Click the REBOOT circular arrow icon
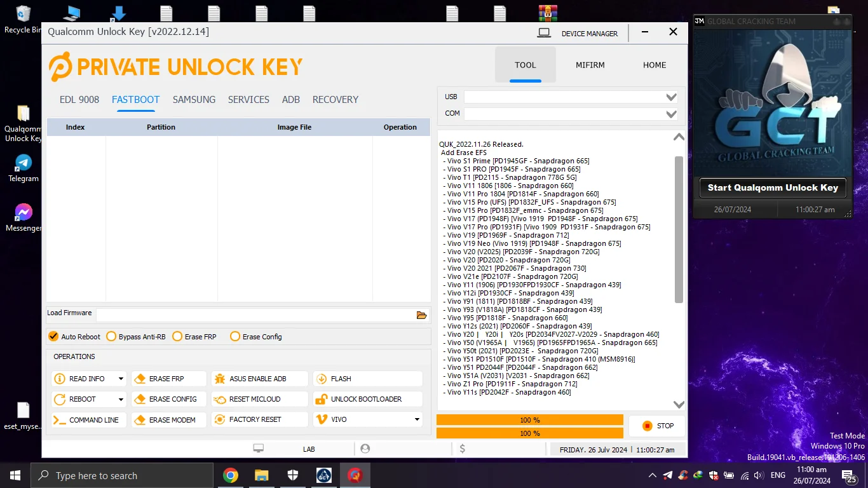Viewport: 868px width, 488px height. [60, 399]
